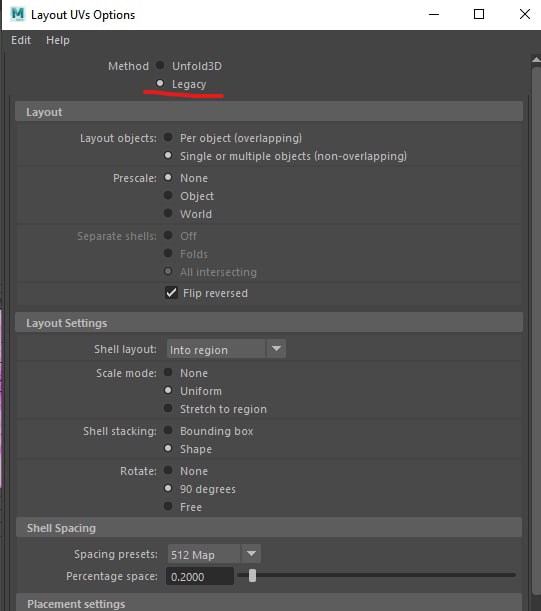Set Prescale to Object

tap(168, 195)
